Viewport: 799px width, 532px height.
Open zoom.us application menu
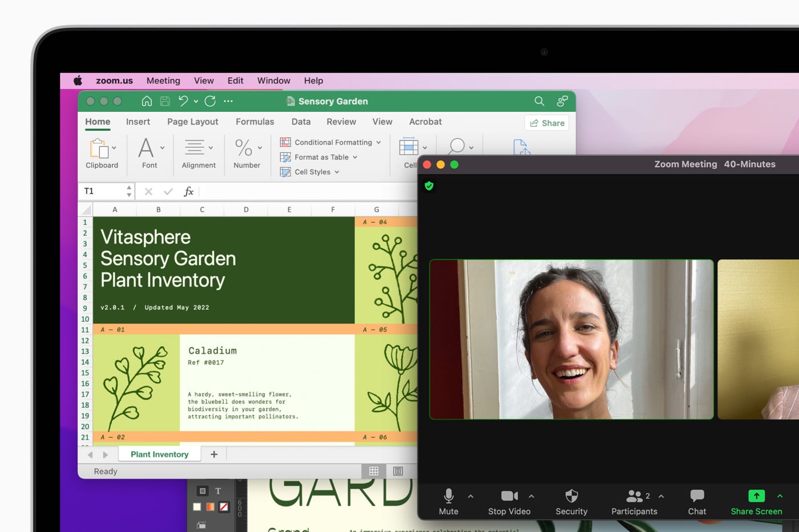point(114,80)
